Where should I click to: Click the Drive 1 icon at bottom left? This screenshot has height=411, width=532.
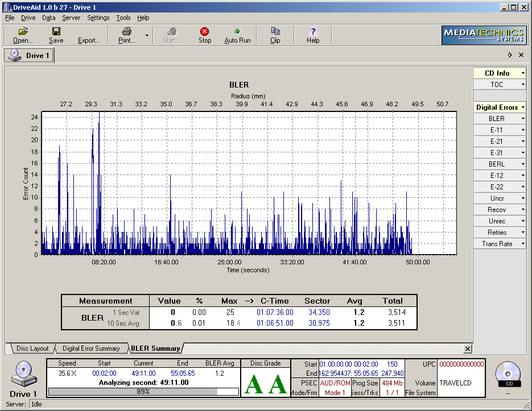(x=23, y=374)
